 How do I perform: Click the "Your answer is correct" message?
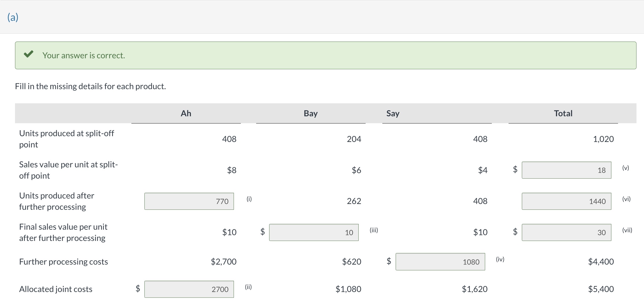point(84,55)
